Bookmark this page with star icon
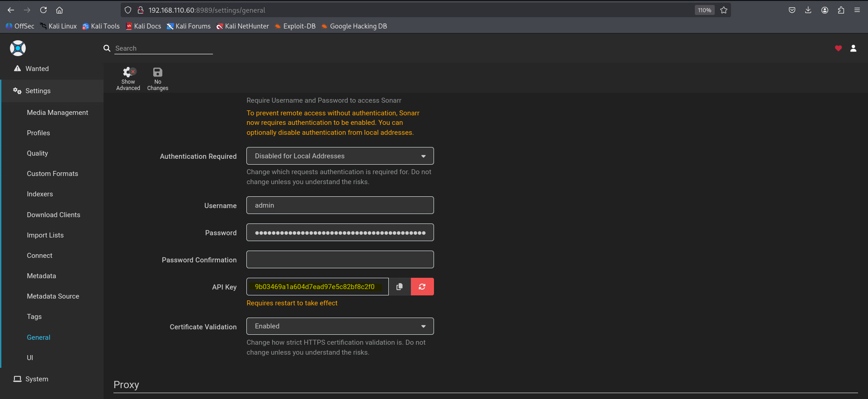Viewport: 868px width, 399px height. pyautogui.click(x=724, y=10)
